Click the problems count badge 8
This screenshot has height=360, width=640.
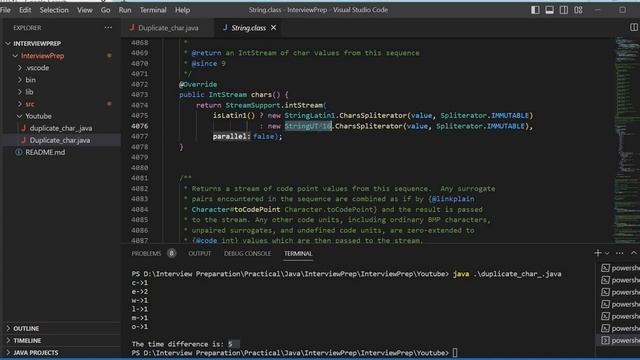(171, 253)
